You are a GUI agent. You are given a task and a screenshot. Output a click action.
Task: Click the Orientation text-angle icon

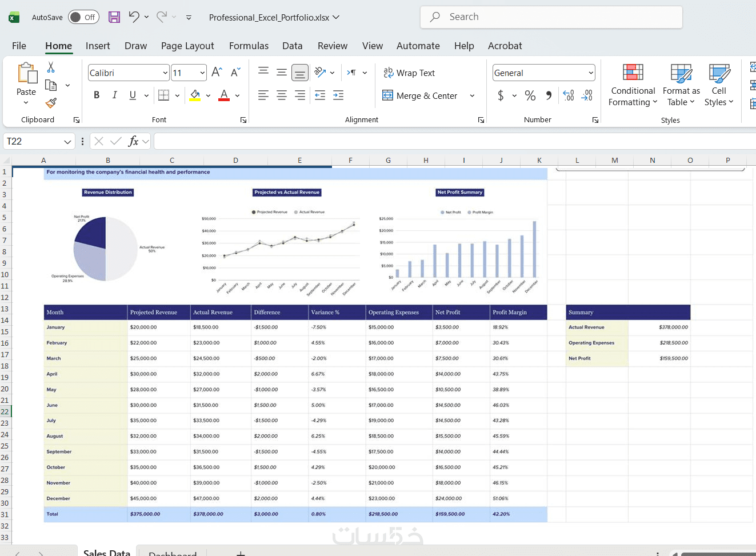[x=320, y=73]
